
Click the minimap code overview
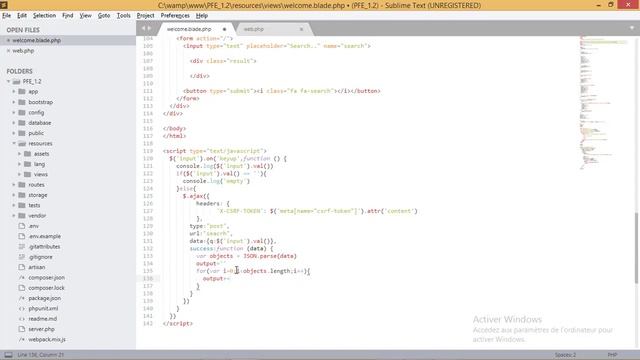click(x=604, y=102)
